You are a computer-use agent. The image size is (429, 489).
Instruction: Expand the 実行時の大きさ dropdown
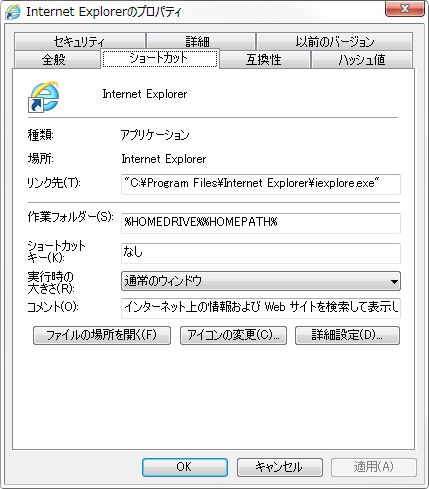261,281
